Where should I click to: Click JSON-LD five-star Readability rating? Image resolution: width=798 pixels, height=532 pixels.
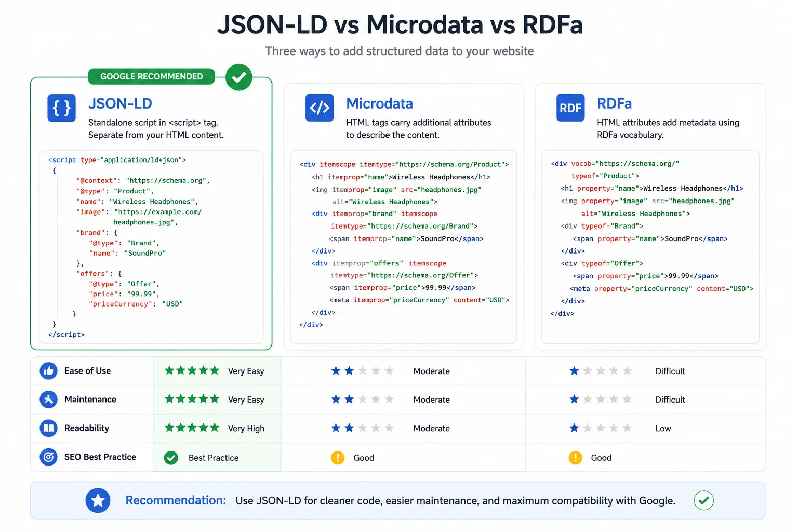click(x=192, y=428)
